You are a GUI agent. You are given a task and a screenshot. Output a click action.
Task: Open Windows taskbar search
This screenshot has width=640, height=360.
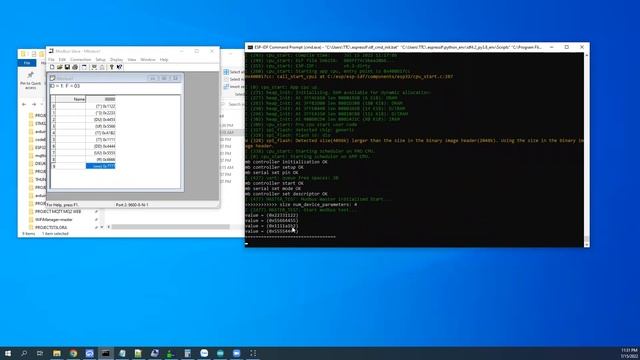click(x=24, y=353)
